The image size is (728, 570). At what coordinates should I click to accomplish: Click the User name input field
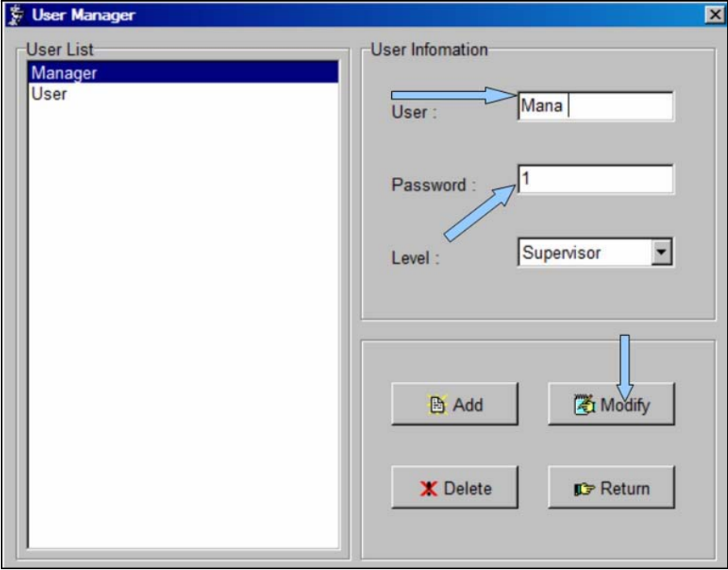[x=595, y=107]
